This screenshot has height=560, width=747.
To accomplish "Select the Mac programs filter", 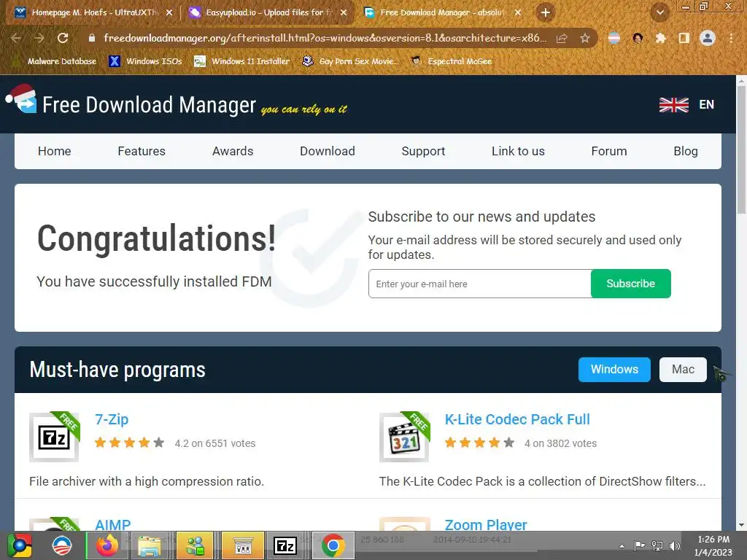I will (683, 370).
